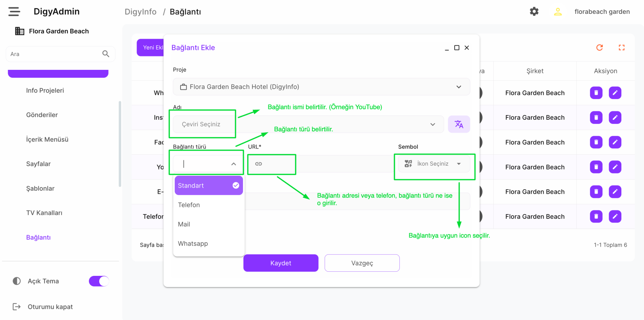Open settings via the gear icon
644x320 pixels.
coord(534,12)
